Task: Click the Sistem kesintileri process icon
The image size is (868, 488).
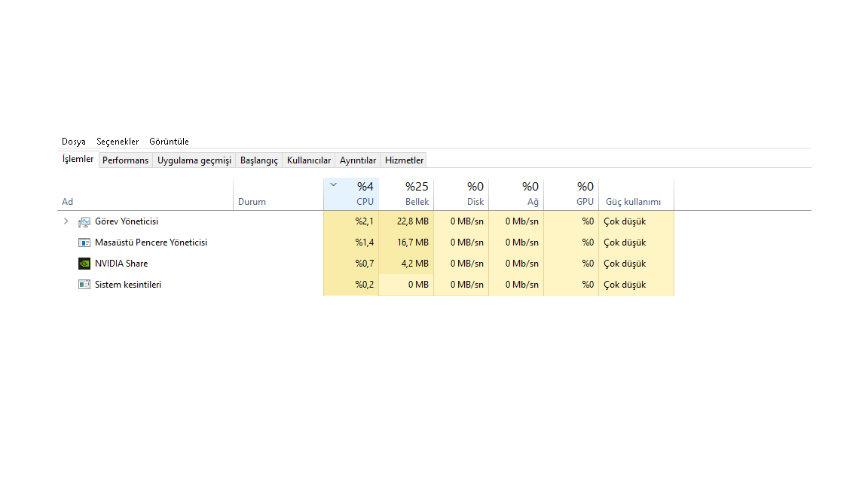Action: point(84,285)
